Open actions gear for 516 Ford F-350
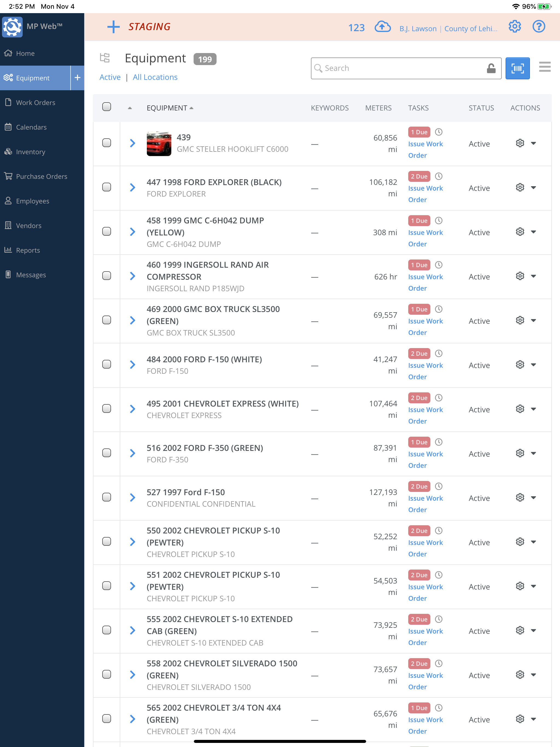The height and width of the screenshot is (747, 560). point(520,453)
